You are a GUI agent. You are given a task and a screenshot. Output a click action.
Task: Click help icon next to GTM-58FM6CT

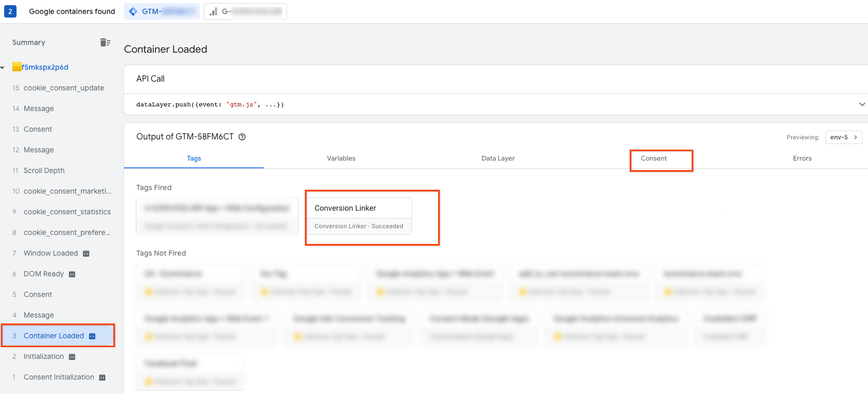pos(242,137)
